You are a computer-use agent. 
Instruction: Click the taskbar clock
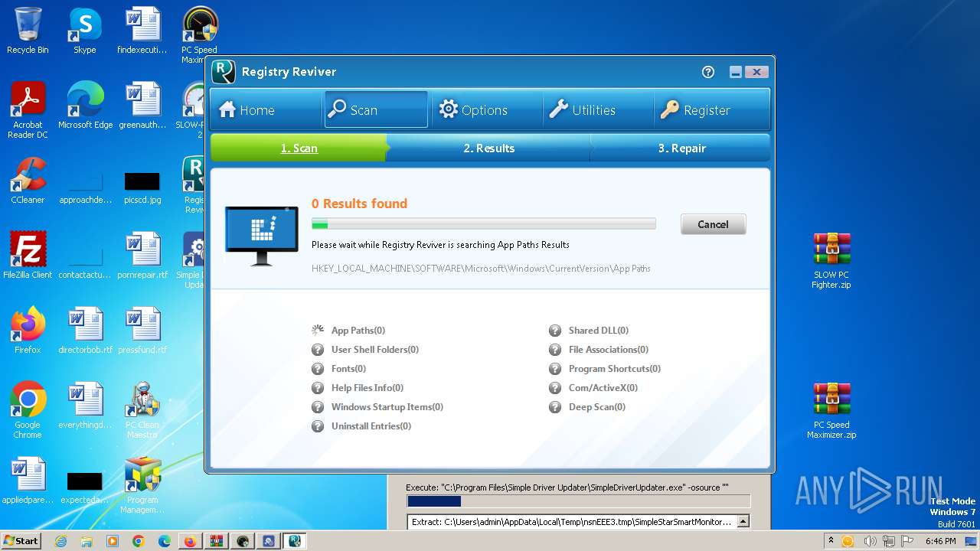pos(941,541)
